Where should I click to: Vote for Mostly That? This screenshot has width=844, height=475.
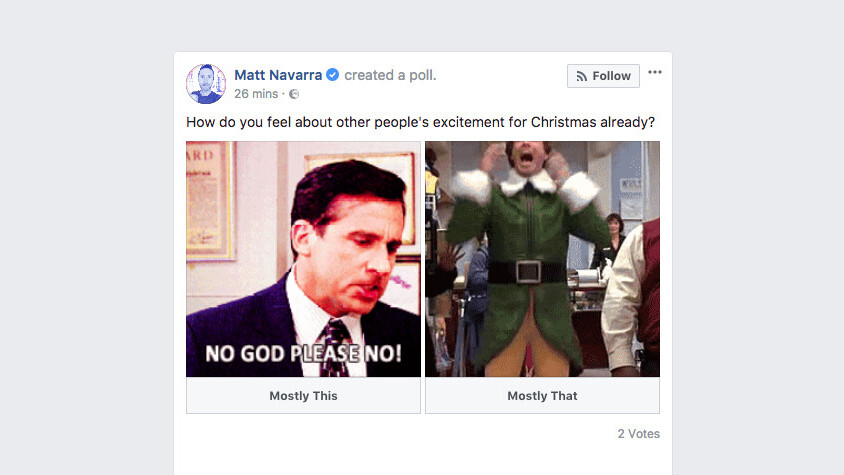click(x=542, y=396)
